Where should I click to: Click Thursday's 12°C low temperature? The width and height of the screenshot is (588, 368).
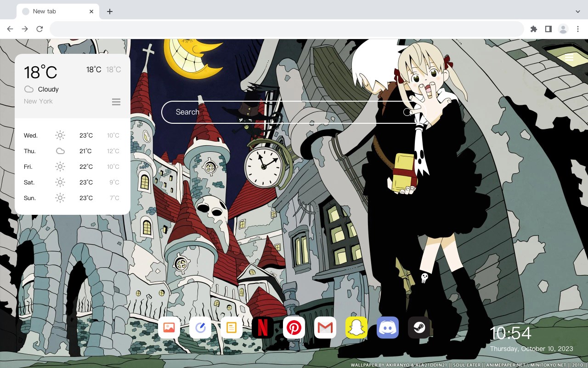tap(113, 151)
